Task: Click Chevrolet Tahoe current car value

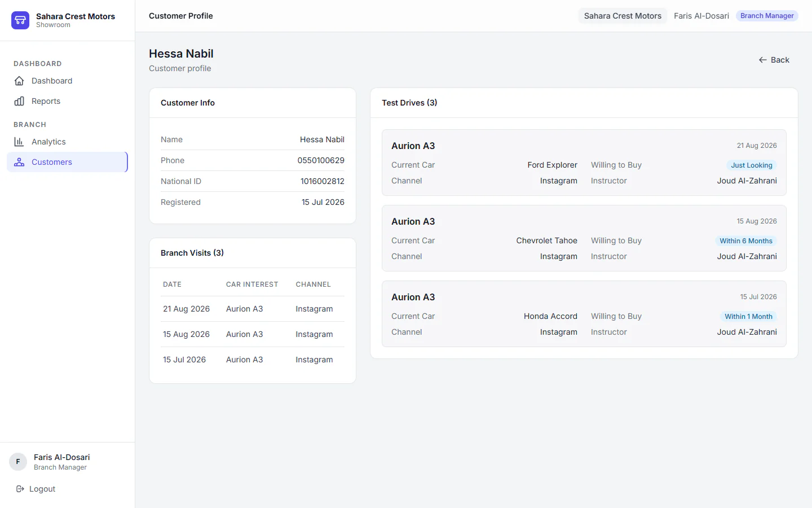Action: tap(546, 240)
